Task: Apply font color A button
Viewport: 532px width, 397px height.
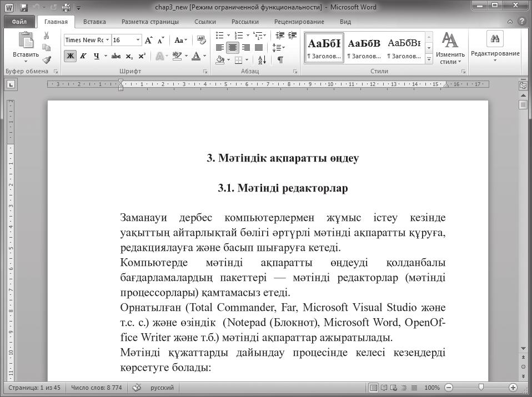Action: (196, 56)
